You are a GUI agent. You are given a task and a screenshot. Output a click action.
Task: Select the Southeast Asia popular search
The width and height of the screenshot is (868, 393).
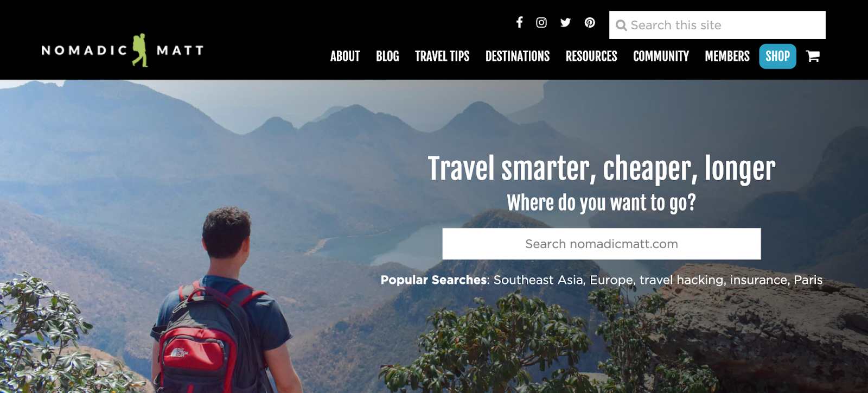[538, 280]
